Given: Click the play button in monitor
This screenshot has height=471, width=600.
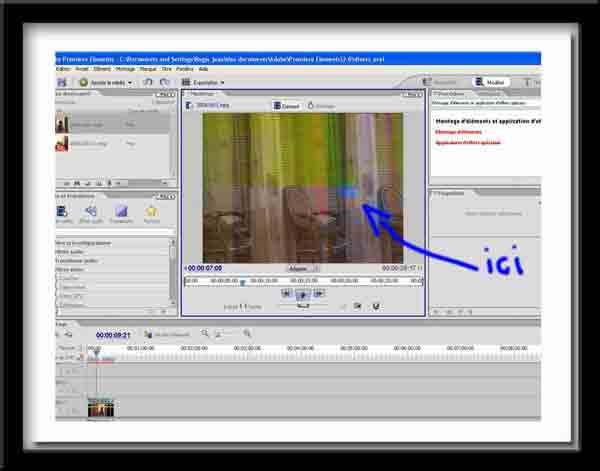Looking at the screenshot, I should click(302, 294).
